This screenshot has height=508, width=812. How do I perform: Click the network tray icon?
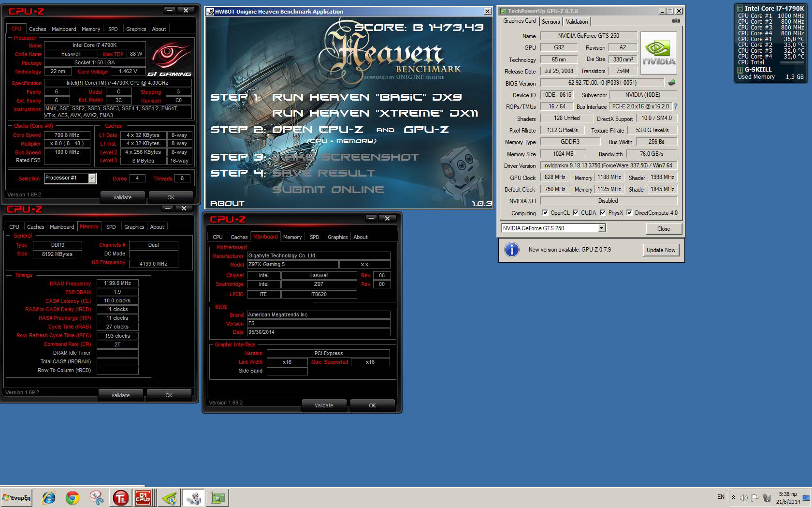(x=767, y=497)
